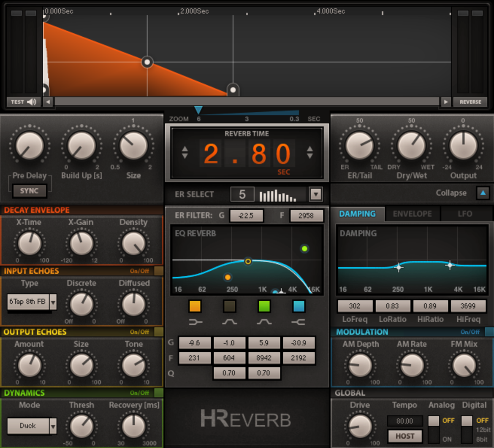Click the first bell filter shape icon

click(229, 322)
